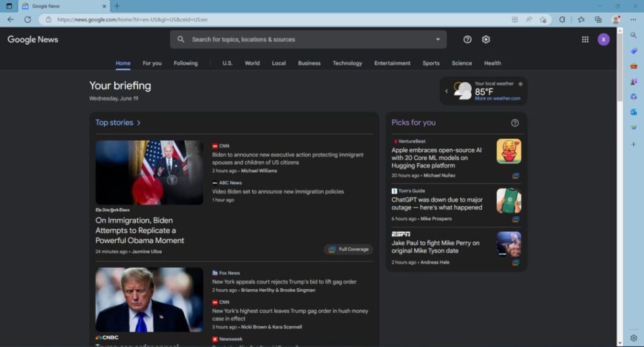Image resolution: width=644 pixels, height=347 pixels.
Task: Open Edge sidebar tools briefcase icon
Action: click(x=634, y=66)
